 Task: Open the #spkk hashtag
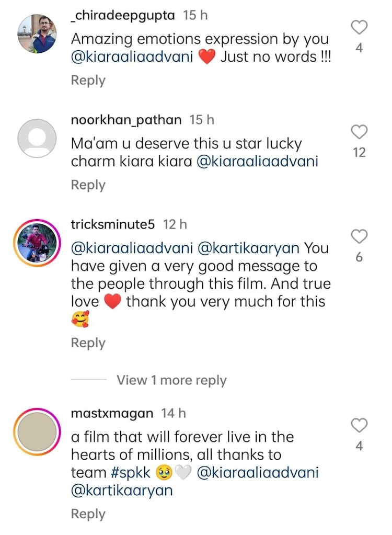point(131,473)
